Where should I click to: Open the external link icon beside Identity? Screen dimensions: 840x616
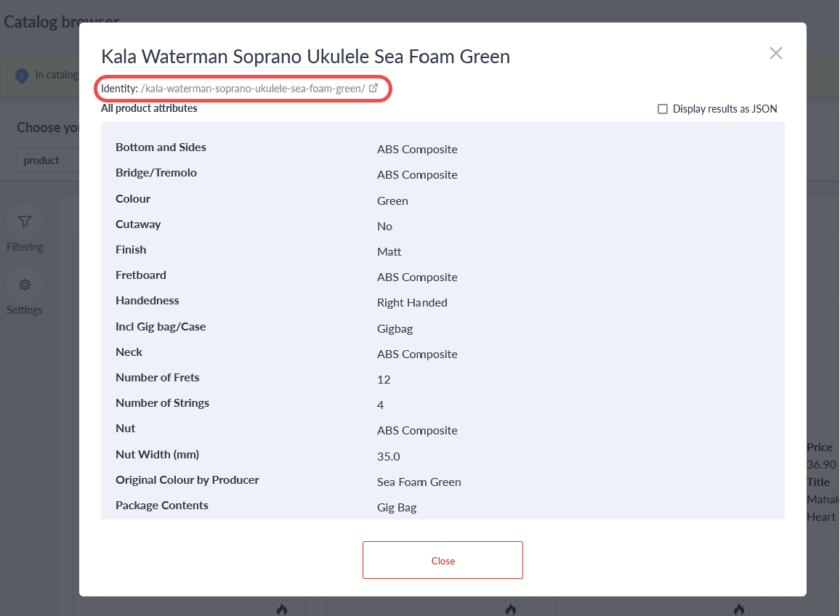[373, 89]
